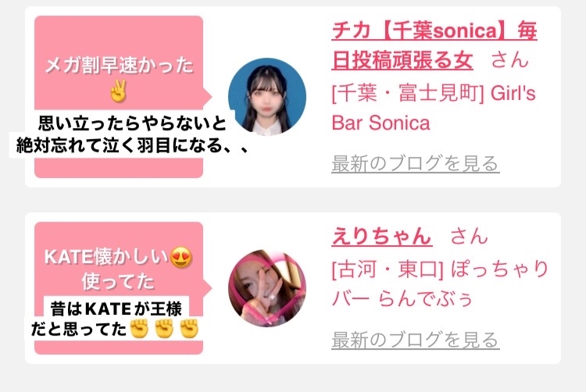The width and height of the screenshot is (586, 392).
Task: Click the last raised fist emoji
Action: (x=189, y=329)
